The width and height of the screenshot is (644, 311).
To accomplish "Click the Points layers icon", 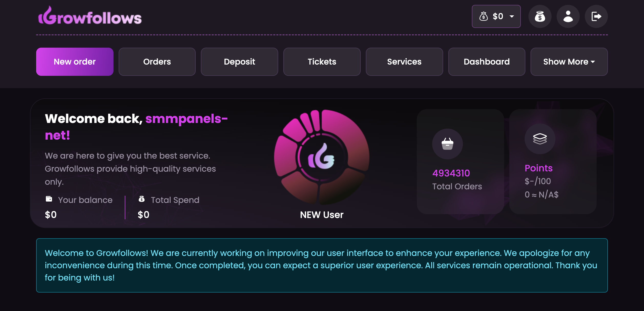I will click(x=540, y=139).
